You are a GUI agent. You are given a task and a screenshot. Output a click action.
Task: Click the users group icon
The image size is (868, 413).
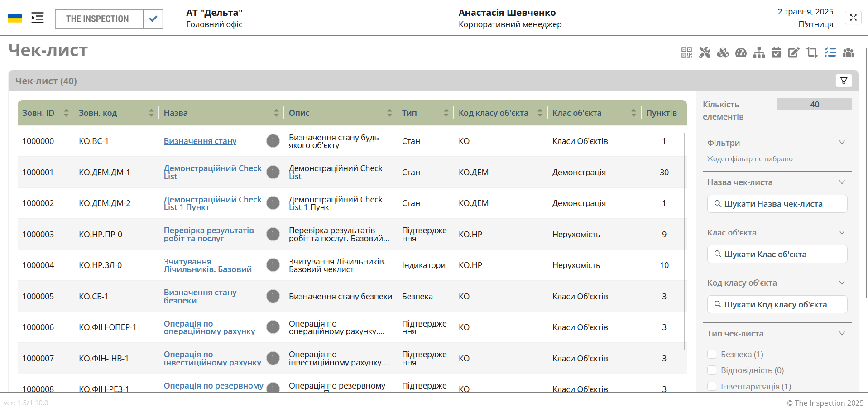848,53
